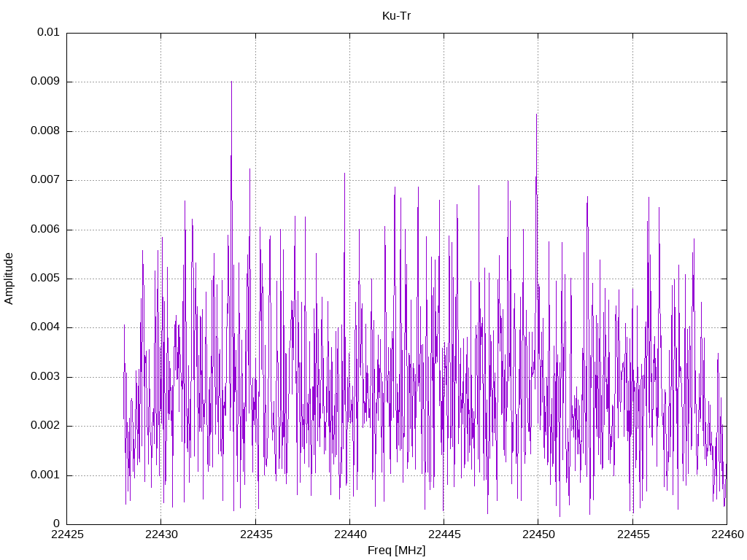The height and width of the screenshot is (560, 747).
Task: Click the x-axis tick label 22455
Action: pyautogui.click(x=632, y=534)
